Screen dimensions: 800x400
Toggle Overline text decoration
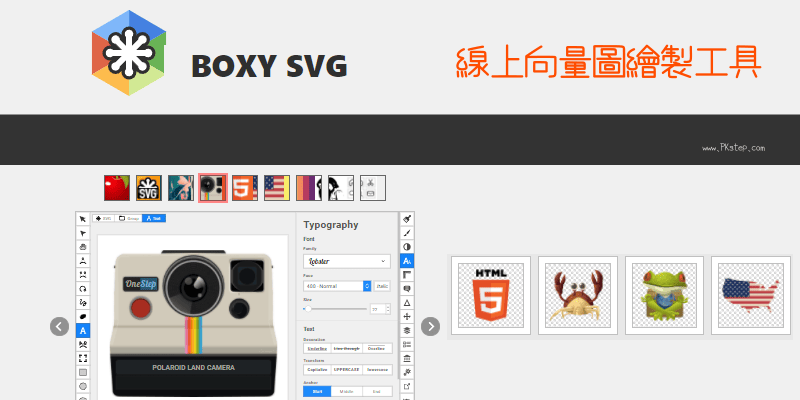click(x=377, y=348)
